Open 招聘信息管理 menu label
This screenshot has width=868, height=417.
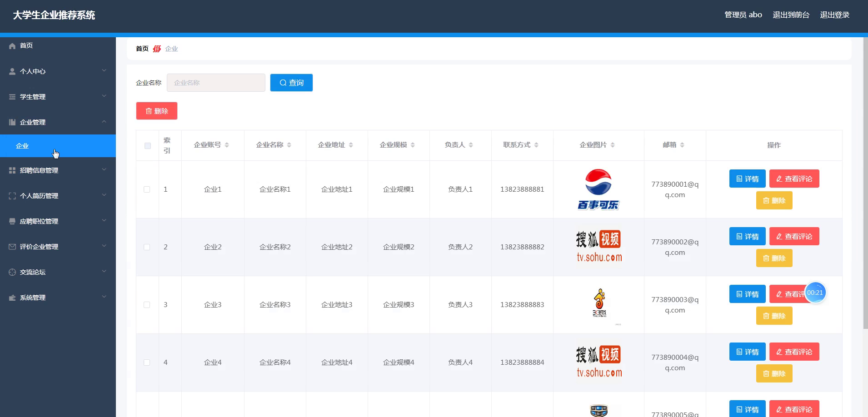(x=39, y=170)
